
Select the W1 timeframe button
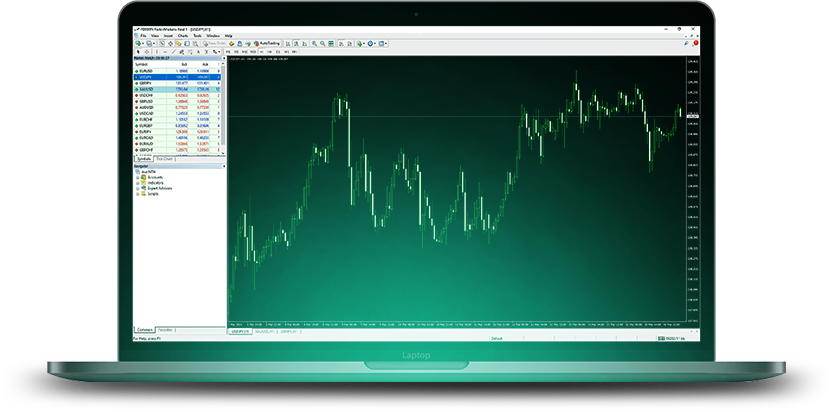pos(287,52)
